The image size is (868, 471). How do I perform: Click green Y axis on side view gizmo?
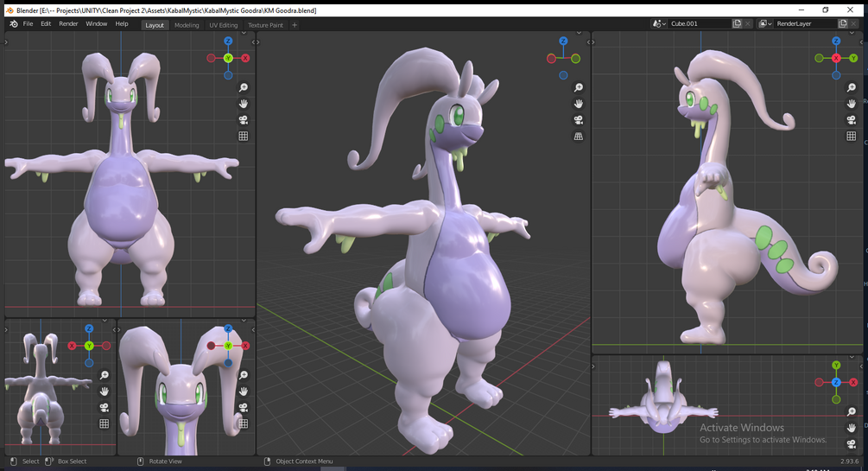(853, 58)
